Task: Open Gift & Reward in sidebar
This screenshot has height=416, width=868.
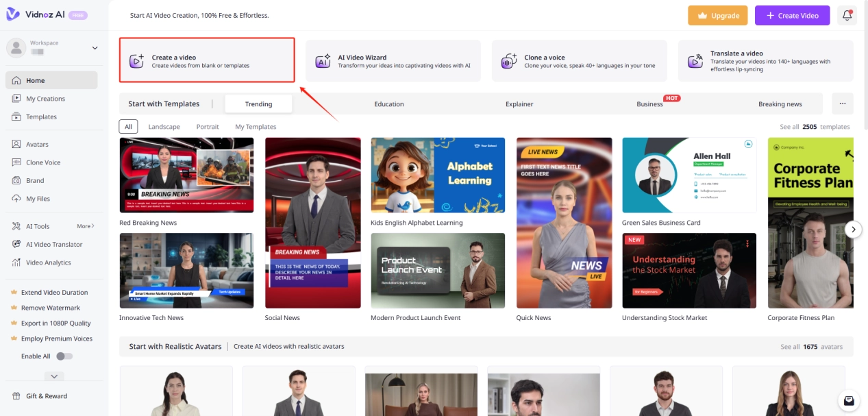Action: (46, 396)
